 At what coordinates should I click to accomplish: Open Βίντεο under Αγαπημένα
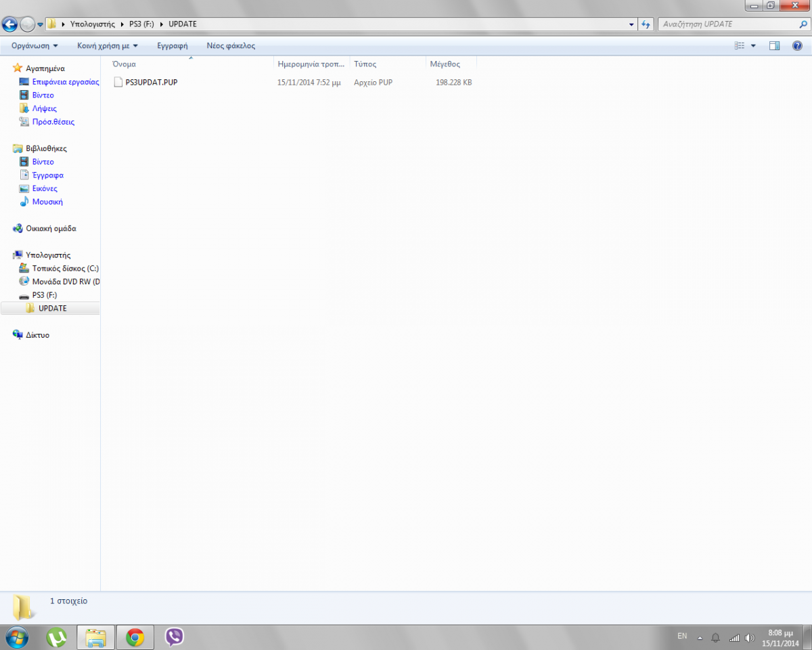coord(43,95)
